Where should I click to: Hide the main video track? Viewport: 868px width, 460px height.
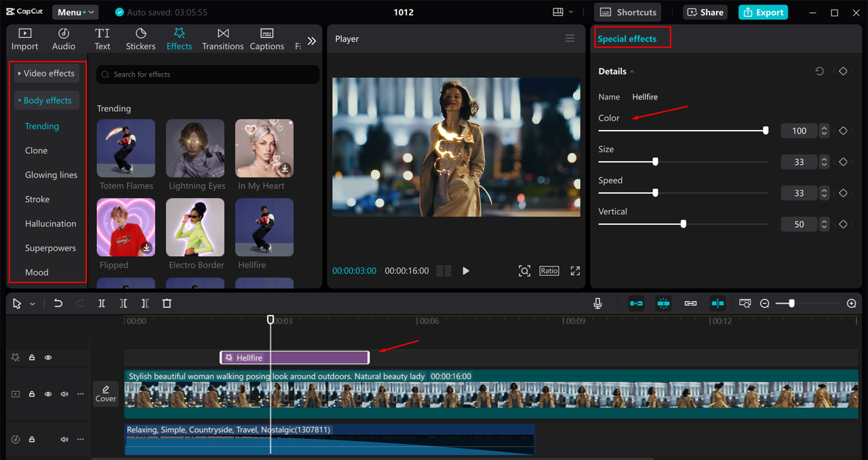pyautogui.click(x=48, y=394)
